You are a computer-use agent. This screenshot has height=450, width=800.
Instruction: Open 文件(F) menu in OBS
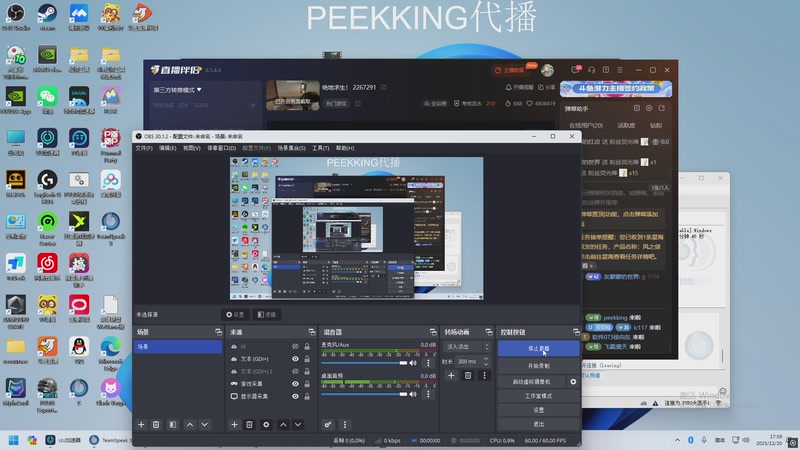(144, 148)
